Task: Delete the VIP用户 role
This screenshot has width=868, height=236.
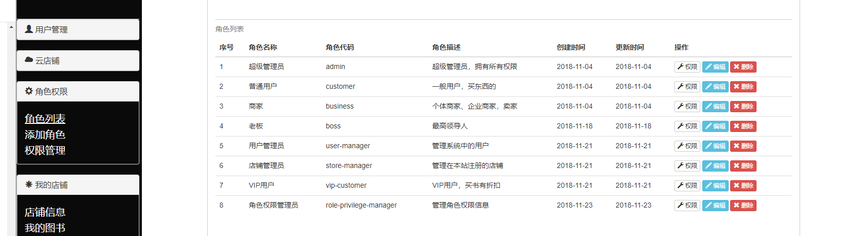Action: 743,186
